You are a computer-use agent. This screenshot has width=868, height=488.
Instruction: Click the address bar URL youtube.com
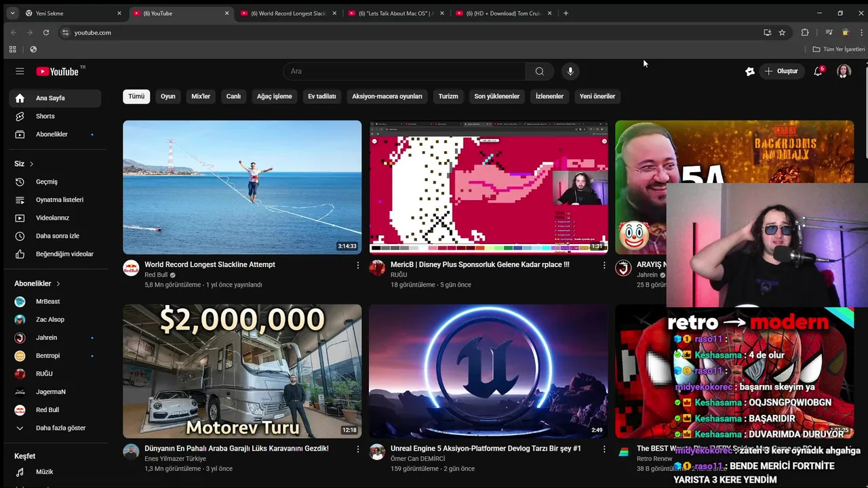92,33
